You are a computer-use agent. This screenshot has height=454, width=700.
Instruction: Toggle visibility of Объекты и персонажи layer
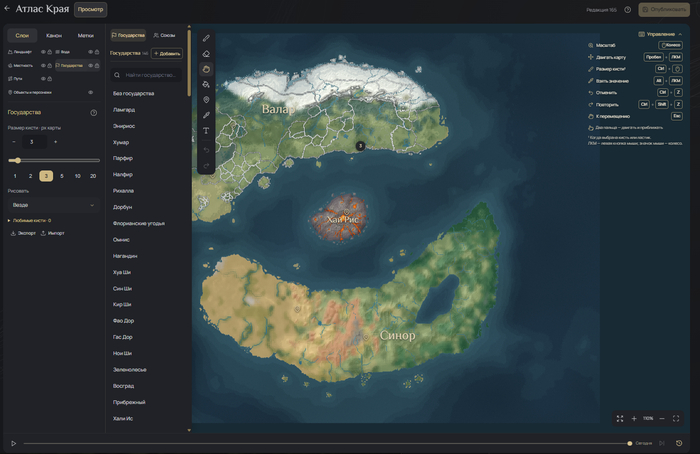point(90,92)
